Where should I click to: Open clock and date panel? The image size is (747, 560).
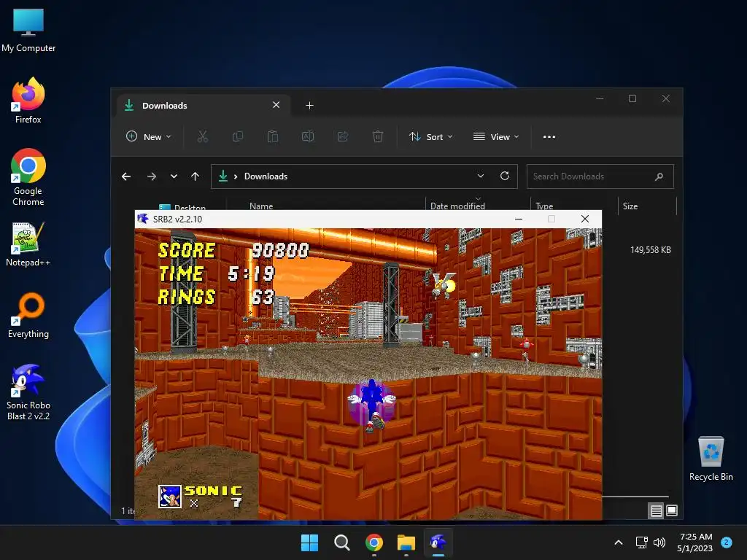click(x=695, y=542)
